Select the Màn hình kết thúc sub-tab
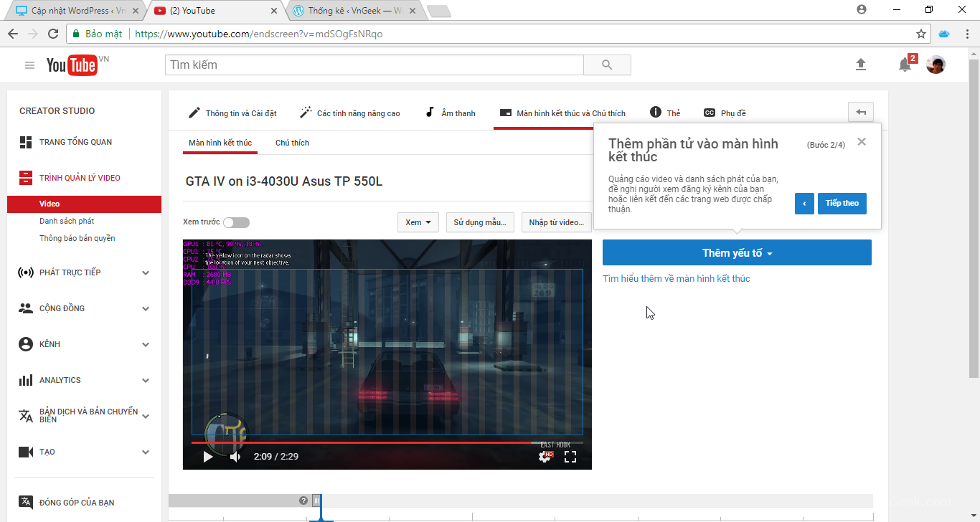This screenshot has height=522, width=980. click(220, 143)
